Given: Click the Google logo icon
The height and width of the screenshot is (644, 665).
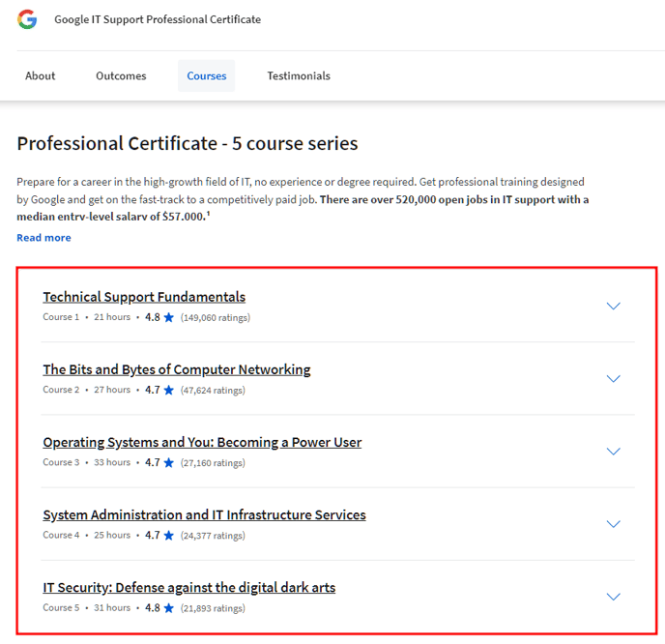Looking at the screenshot, I should point(27,19).
